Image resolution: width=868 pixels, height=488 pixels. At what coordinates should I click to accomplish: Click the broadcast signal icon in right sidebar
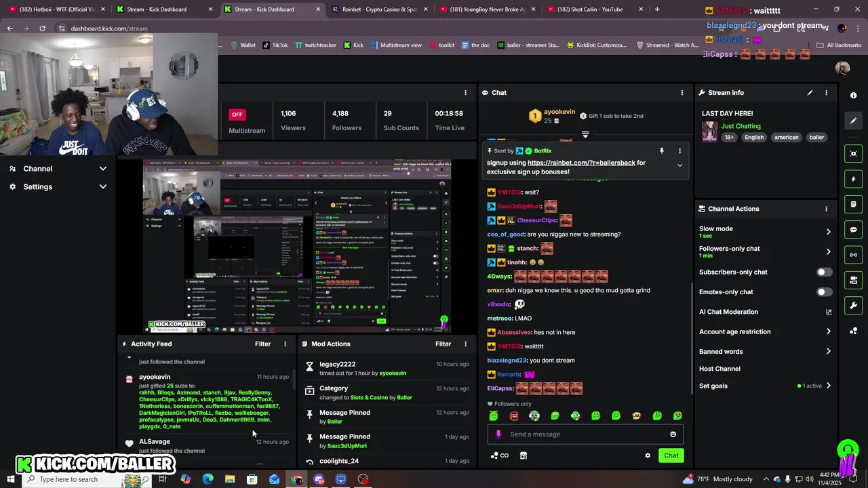click(853, 255)
